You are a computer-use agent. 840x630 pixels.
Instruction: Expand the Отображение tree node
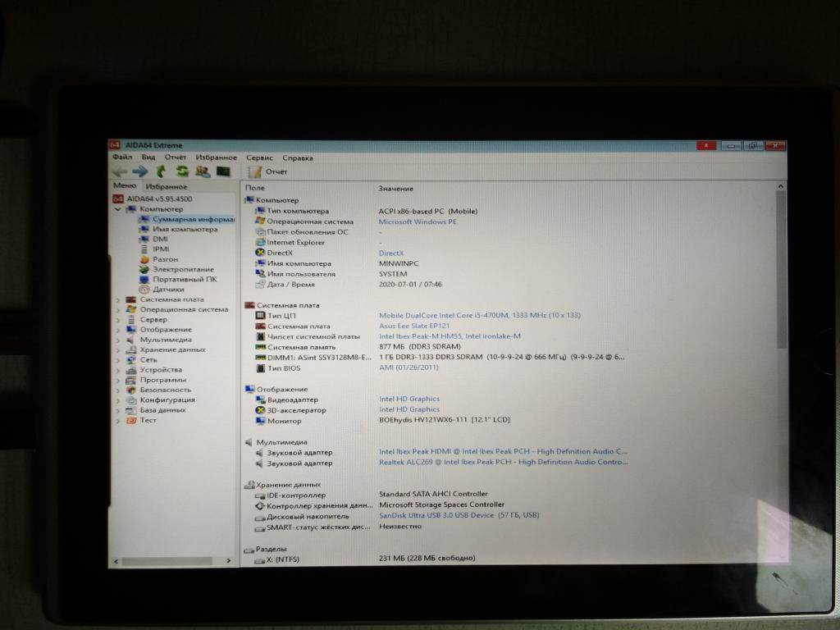pos(118,330)
